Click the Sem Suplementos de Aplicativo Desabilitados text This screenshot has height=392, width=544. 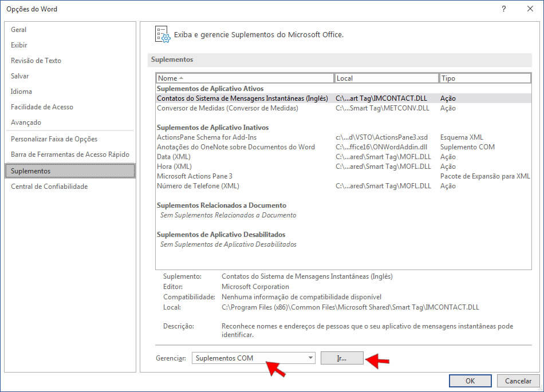pos(228,244)
